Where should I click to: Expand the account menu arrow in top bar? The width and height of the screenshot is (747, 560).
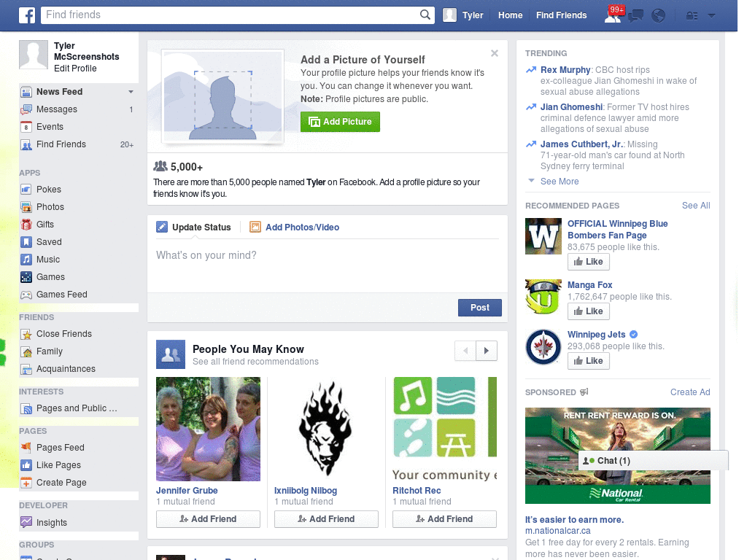click(x=712, y=16)
